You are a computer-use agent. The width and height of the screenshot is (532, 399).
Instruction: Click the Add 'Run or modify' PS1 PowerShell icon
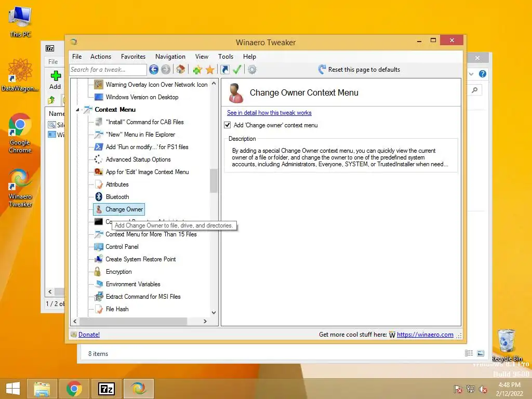coord(99,147)
